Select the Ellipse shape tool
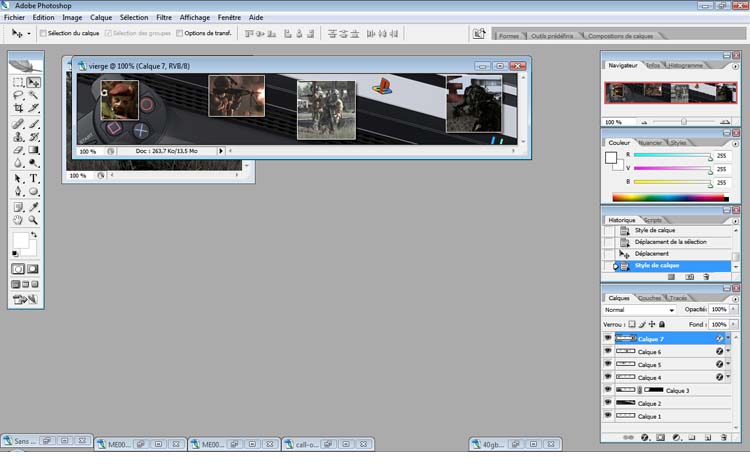Screen dimensions: 750x469 point(33,191)
